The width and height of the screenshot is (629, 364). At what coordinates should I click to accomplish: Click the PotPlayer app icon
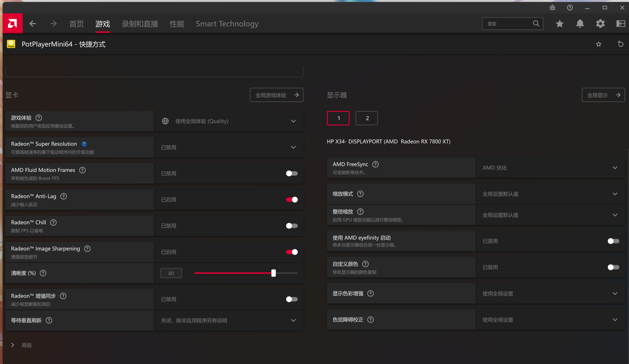click(x=11, y=44)
